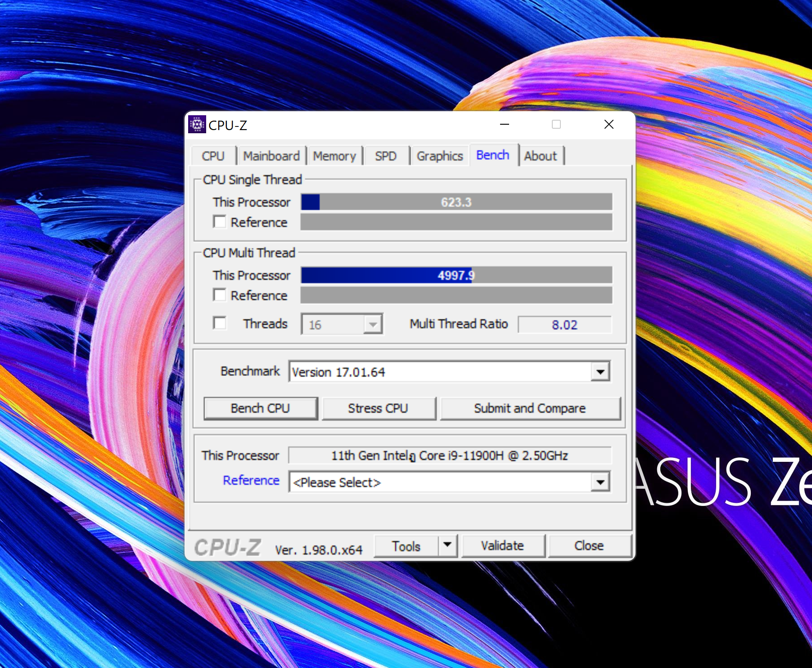Minimize the CPU-Z window
The image size is (812, 668).
point(505,124)
